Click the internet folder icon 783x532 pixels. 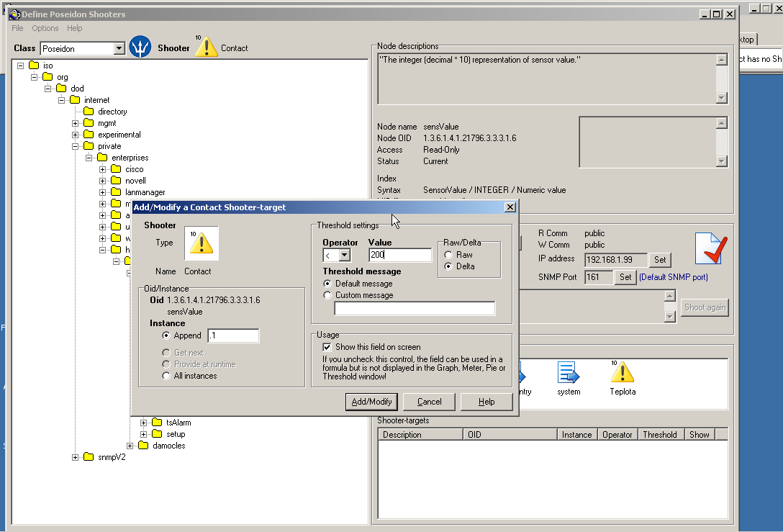75,100
